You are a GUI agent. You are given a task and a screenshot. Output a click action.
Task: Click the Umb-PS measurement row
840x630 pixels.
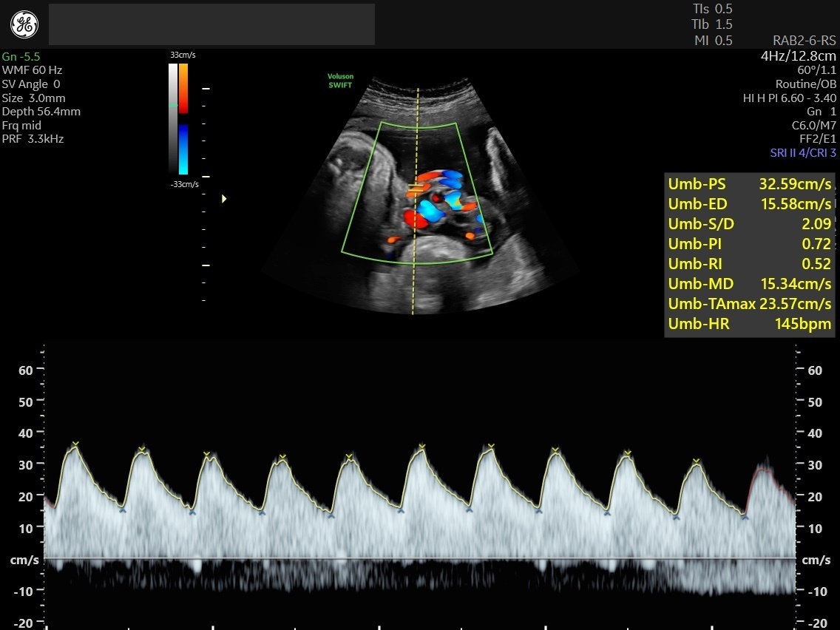point(749,184)
